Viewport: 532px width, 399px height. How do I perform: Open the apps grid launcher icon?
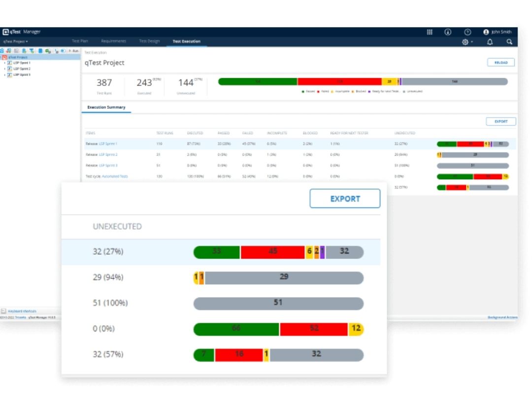point(430,32)
